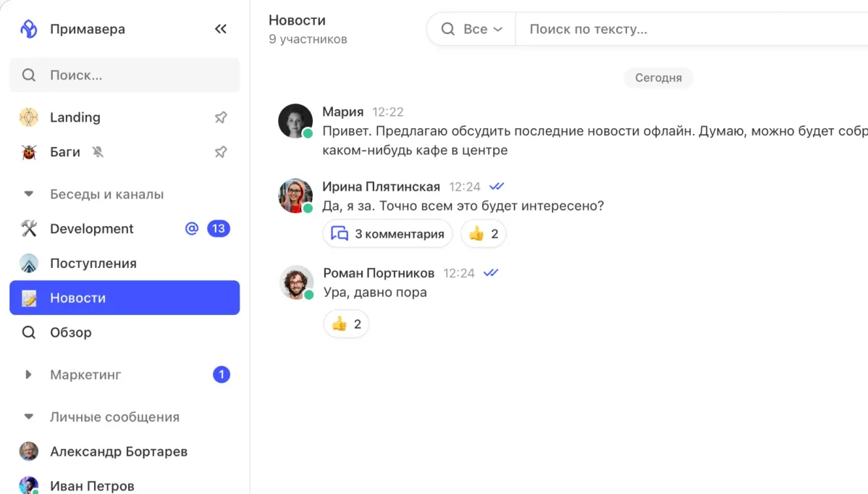Collapse the Беседы и каналы section
The width and height of the screenshot is (868, 494).
click(x=28, y=193)
